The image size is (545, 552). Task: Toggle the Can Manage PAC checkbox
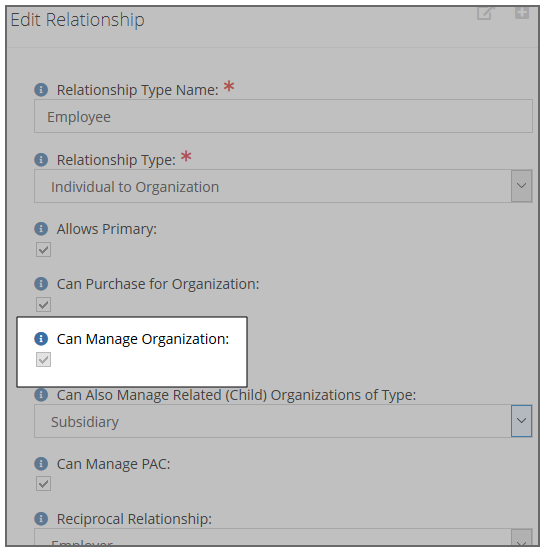tap(43, 483)
